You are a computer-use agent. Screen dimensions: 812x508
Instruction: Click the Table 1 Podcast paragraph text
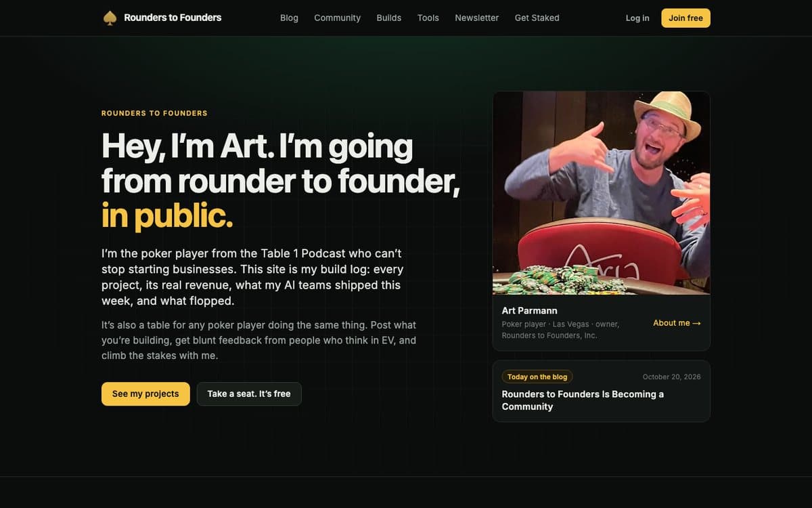[x=252, y=277]
